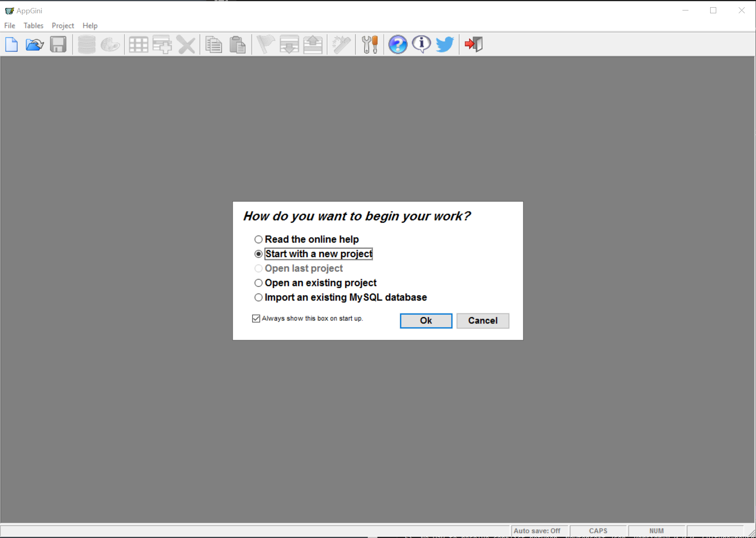This screenshot has width=756, height=538.
Task: Click the AppGini logo in the title bar
Action: click(x=9, y=10)
